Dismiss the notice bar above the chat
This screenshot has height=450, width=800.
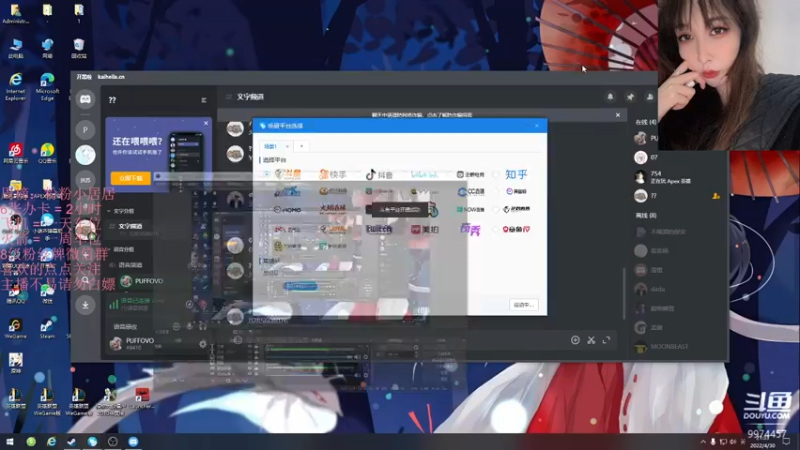point(618,115)
